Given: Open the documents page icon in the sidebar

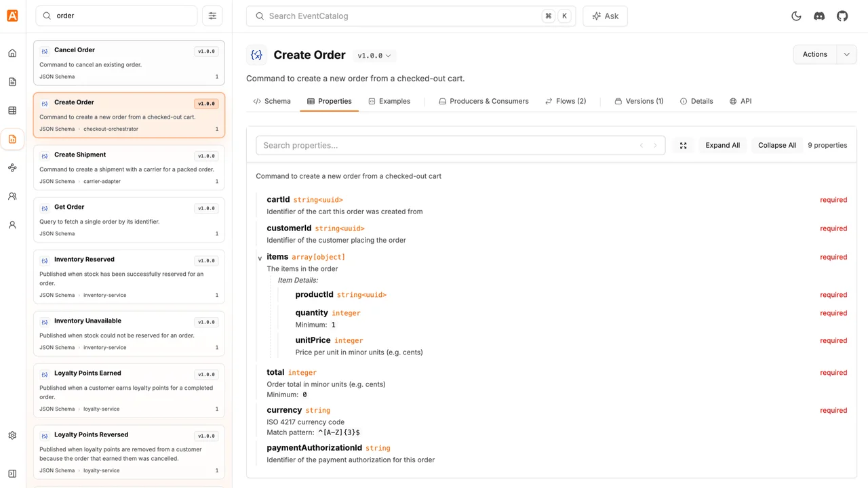Looking at the screenshot, I should tap(12, 82).
